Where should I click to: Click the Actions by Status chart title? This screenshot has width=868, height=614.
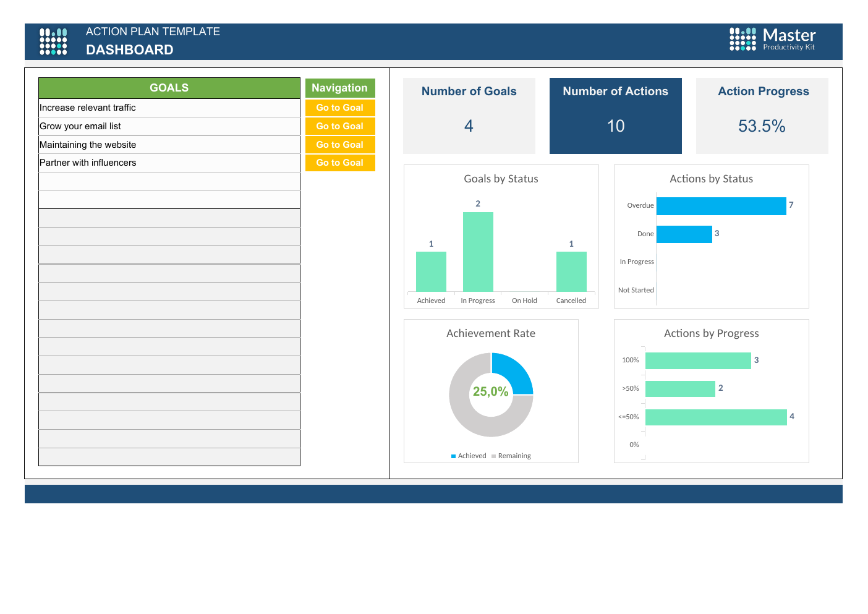point(712,179)
